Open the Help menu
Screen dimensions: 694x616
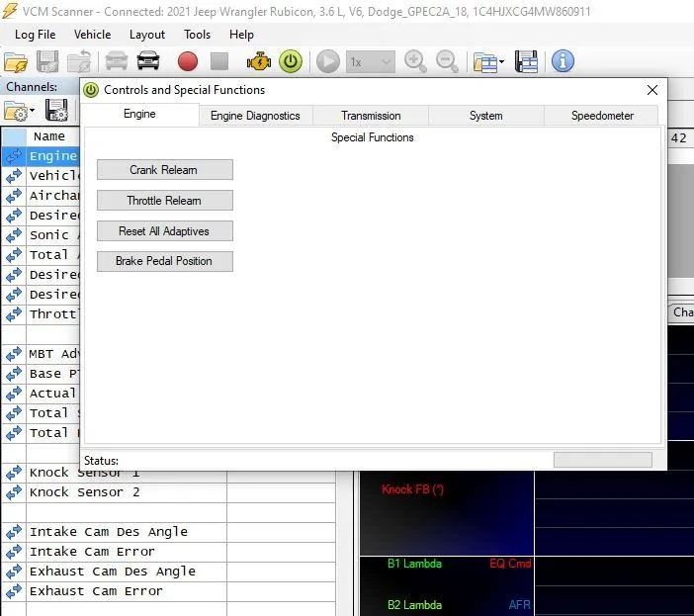241,35
